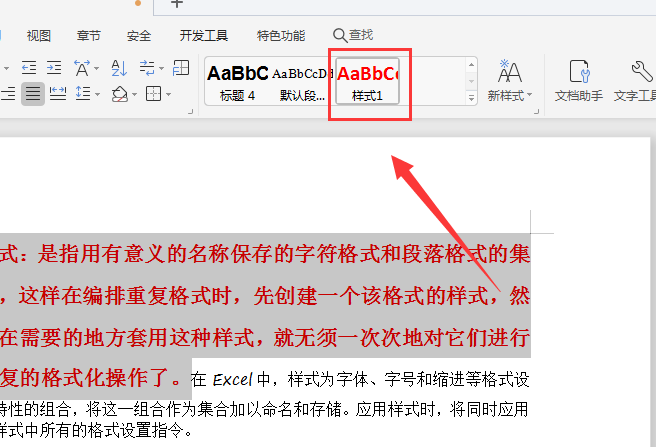Open the Text Tools (文字工具) wrench icon
Screen dimensions: 656x447
point(635,80)
